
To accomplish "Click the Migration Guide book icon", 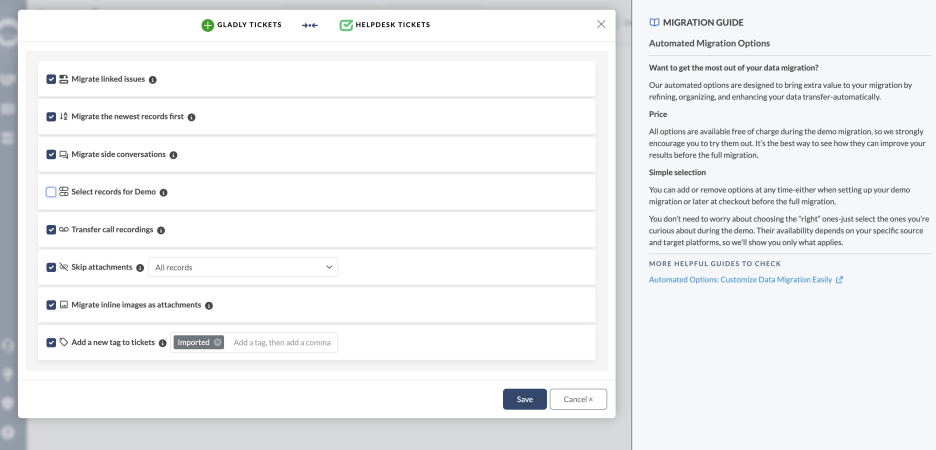I will tap(654, 23).
